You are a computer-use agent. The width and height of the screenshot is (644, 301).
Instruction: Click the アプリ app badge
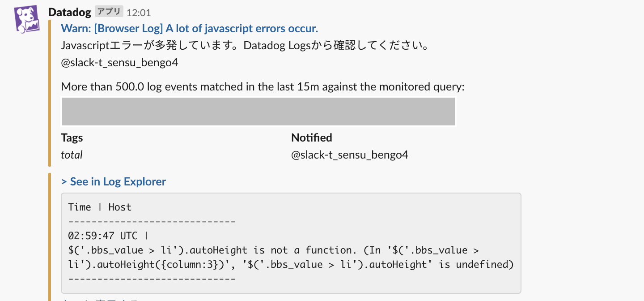tap(109, 12)
